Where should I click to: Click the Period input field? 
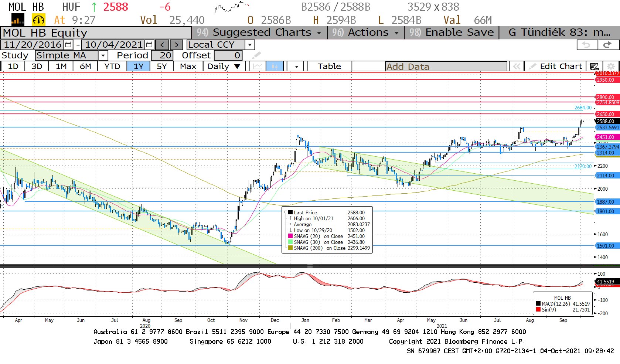click(161, 55)
